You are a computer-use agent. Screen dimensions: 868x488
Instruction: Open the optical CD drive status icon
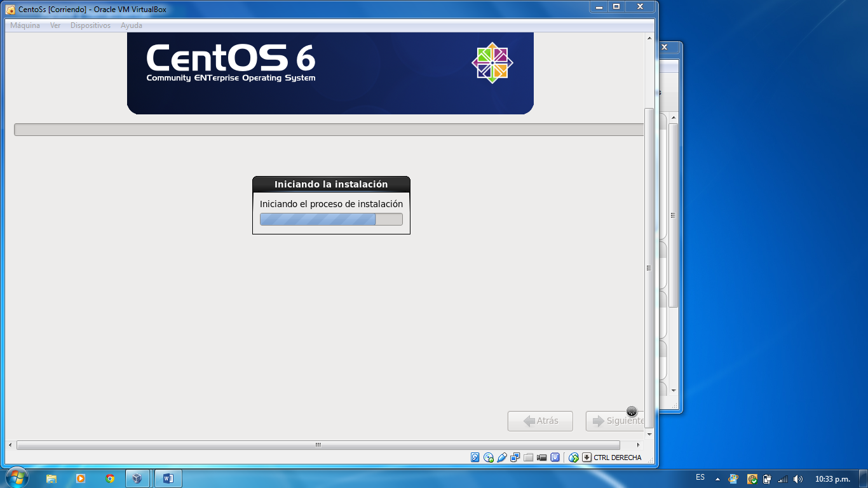(x=489, y=457)
